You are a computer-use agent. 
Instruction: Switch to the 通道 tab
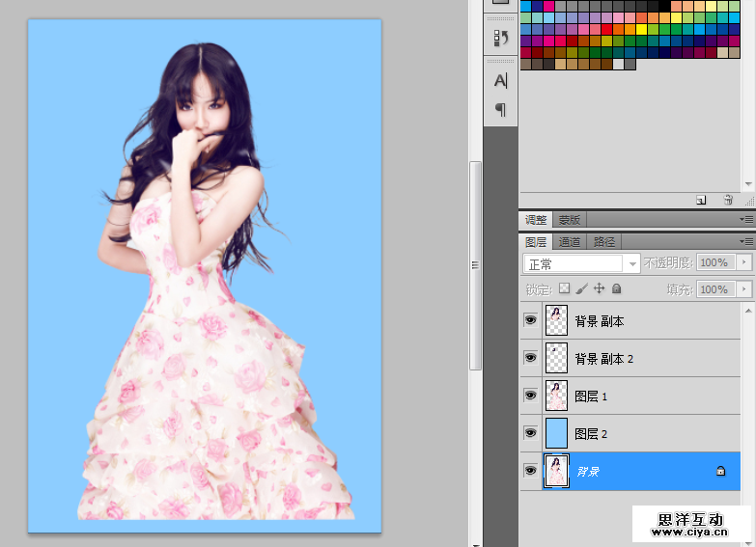[570, 242]
